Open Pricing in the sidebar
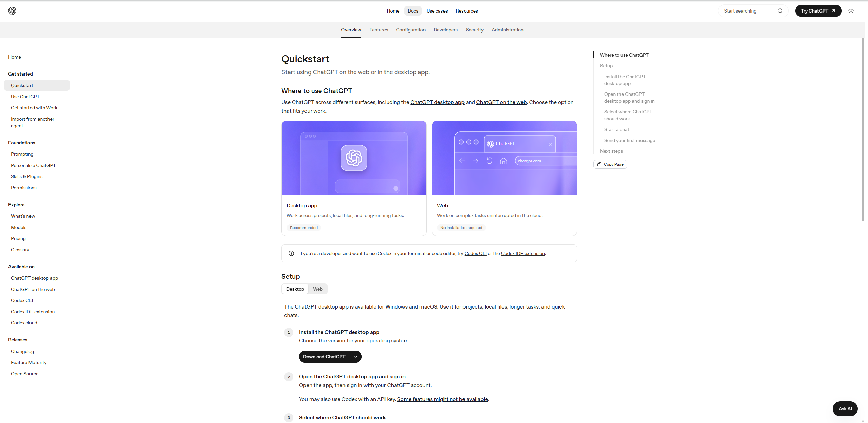 18,238
